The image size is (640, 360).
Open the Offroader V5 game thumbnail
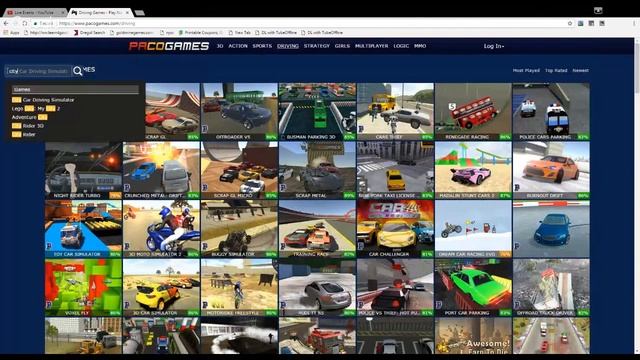tap(239, 112)
